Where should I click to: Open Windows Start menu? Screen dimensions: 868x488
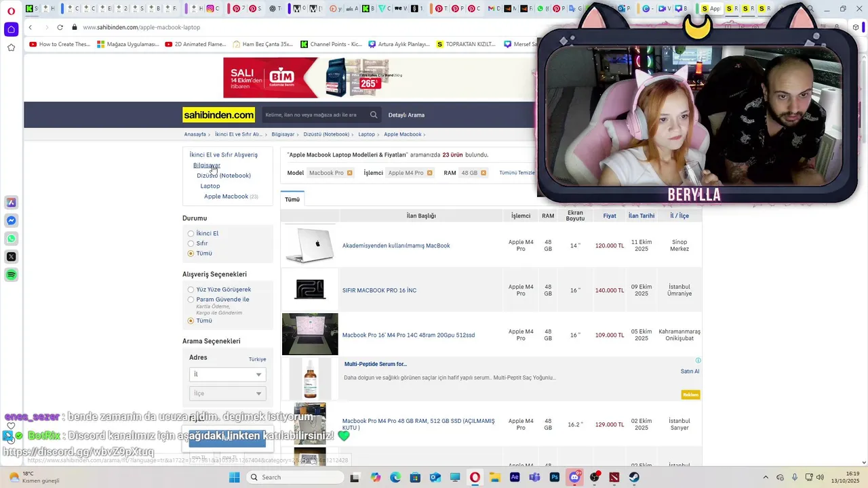[235, 477]
